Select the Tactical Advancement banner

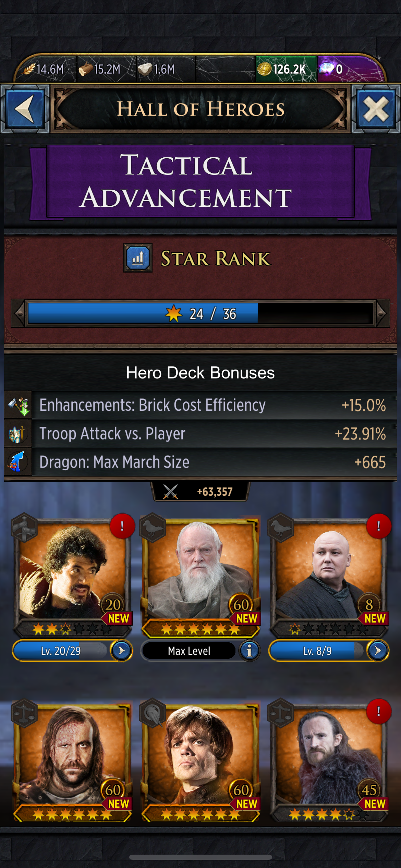tap(200, 181)
